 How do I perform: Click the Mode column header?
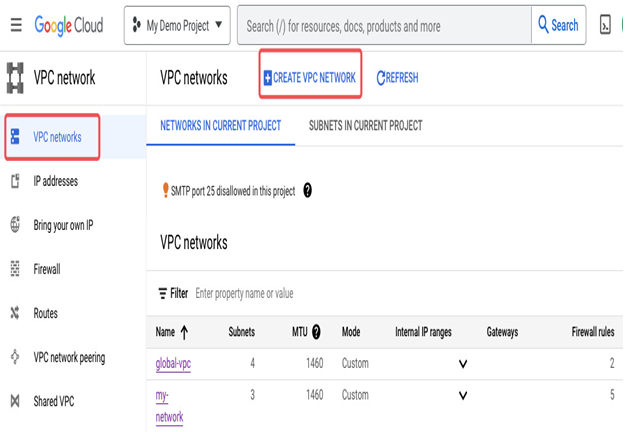click(x=351, y=332)
